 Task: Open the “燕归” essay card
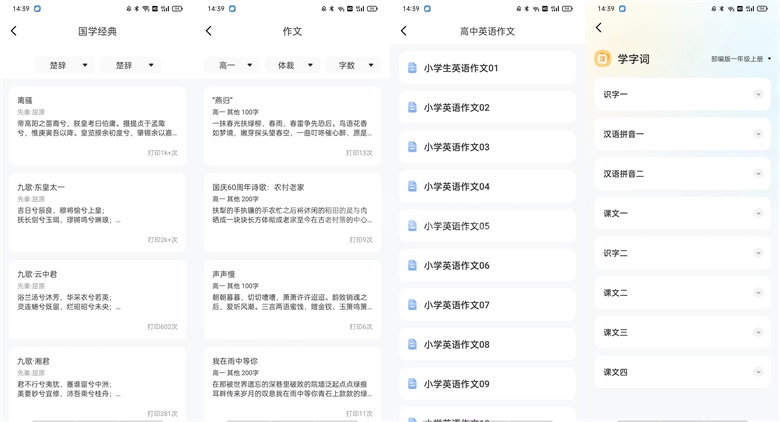292,126
